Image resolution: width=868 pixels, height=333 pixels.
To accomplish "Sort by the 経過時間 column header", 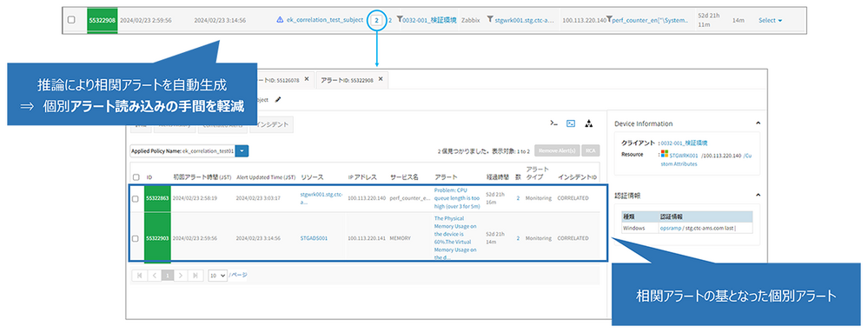I will [498, 177].
